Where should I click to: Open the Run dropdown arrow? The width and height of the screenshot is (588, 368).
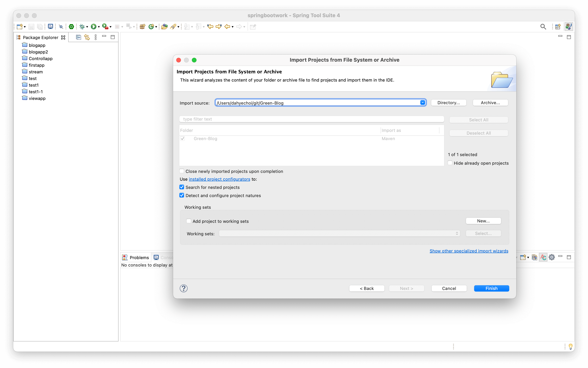click(99, 27)
